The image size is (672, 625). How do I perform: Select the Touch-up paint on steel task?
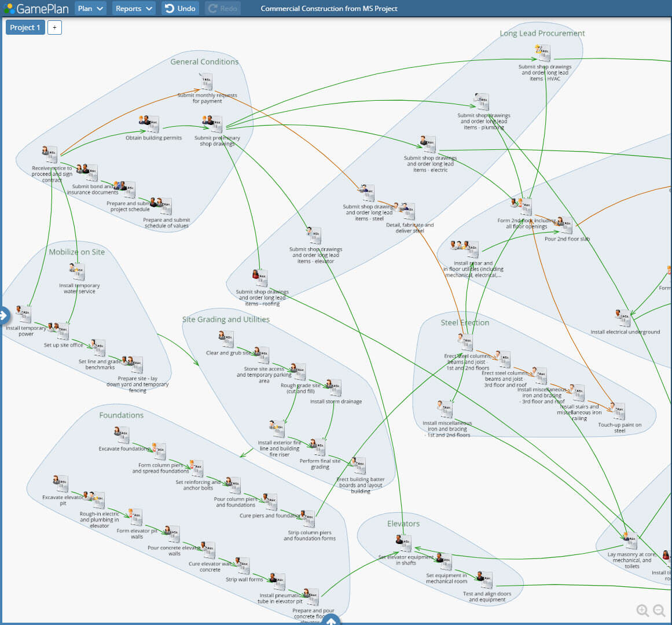click(619, 409)
